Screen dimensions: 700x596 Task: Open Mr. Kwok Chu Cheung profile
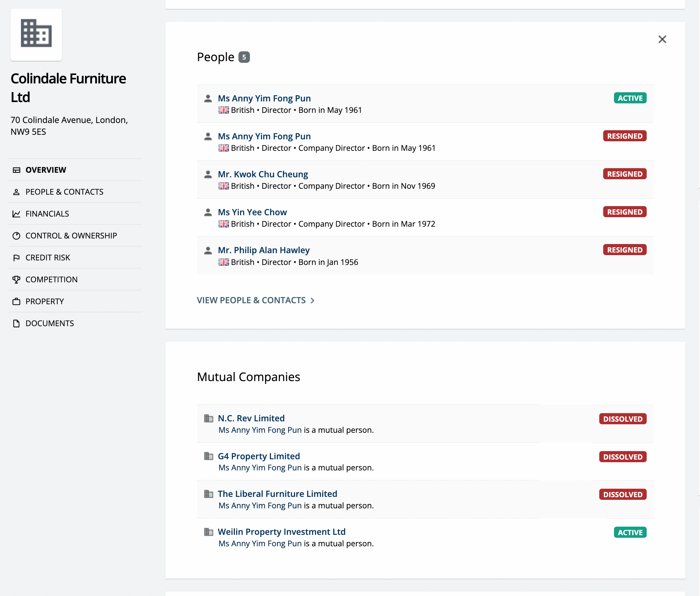[263, 174]
